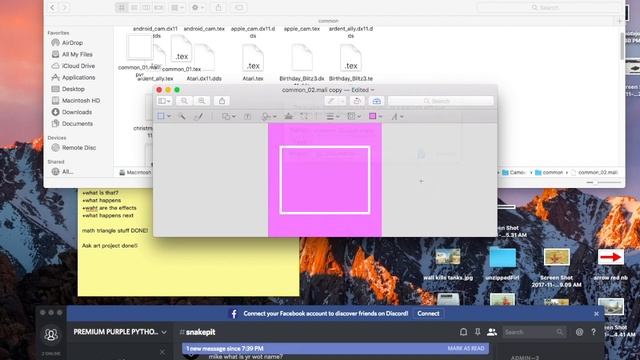Zoom out in the Preview window
This screenshot has height=360, width=640.
[184, 101]
